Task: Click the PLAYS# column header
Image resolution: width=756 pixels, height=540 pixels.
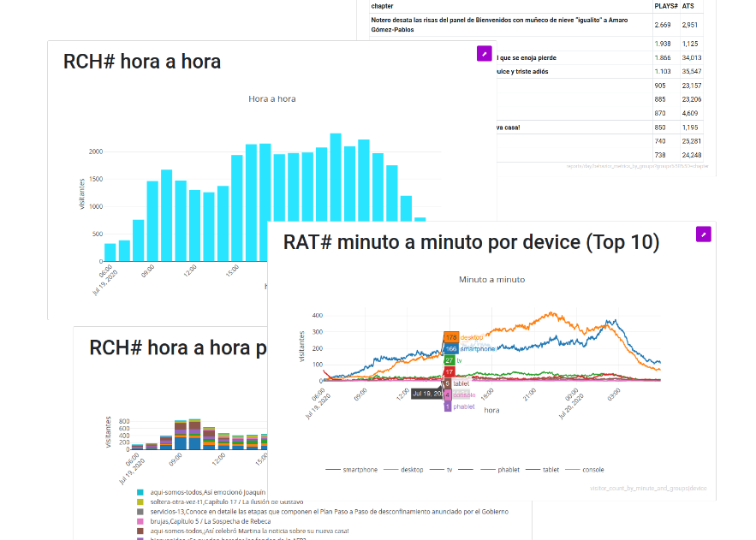Action: click(x=665, y=6)
